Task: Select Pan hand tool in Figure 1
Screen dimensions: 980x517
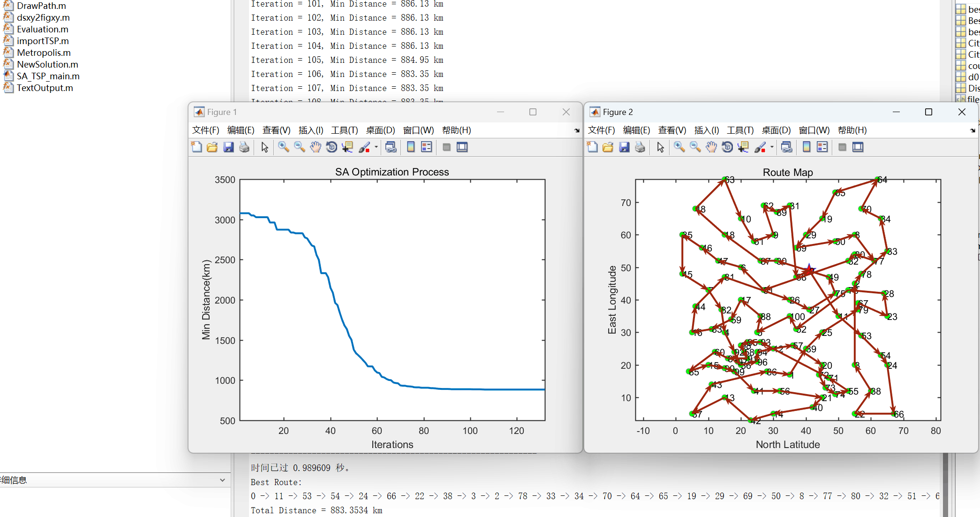Action: pos(316,147)
